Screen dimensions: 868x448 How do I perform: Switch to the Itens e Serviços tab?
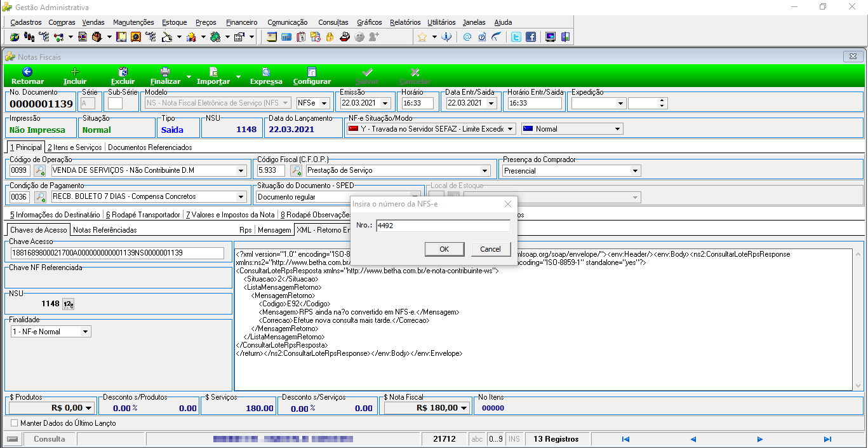(74, 147)
